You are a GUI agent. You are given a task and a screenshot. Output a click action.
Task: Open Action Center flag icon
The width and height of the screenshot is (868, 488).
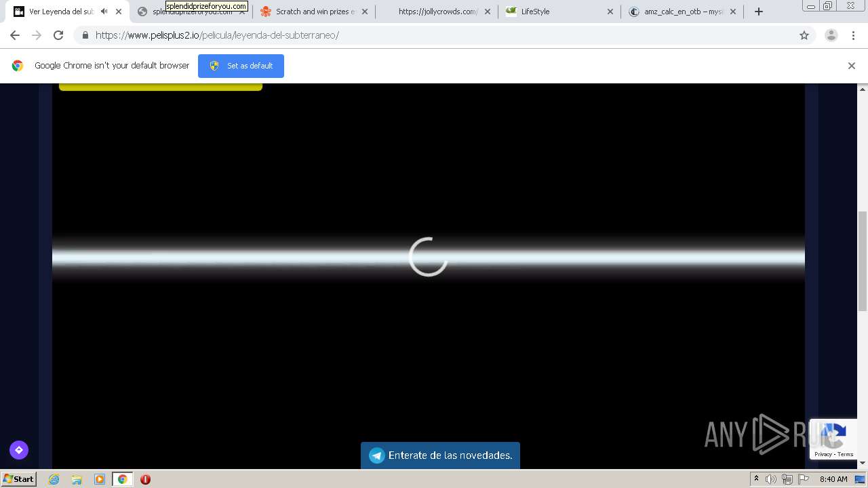click(x=804, y=479)
